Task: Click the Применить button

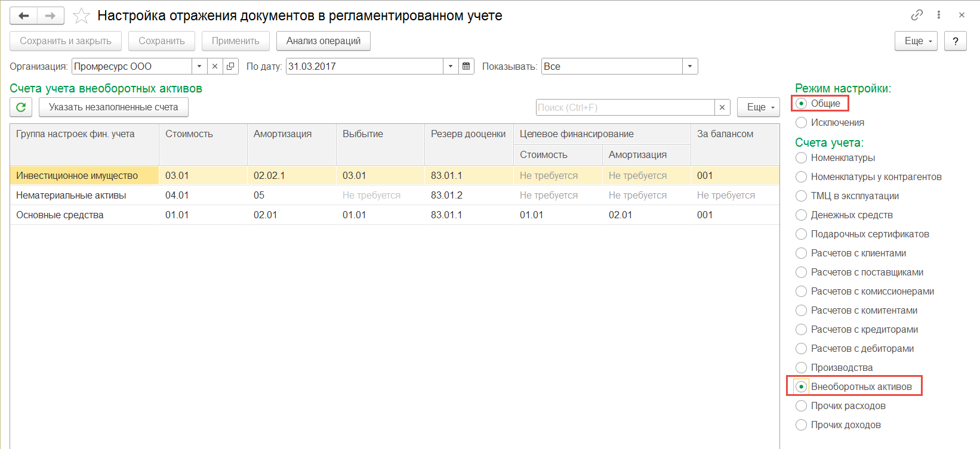Action: pos(236,41)
